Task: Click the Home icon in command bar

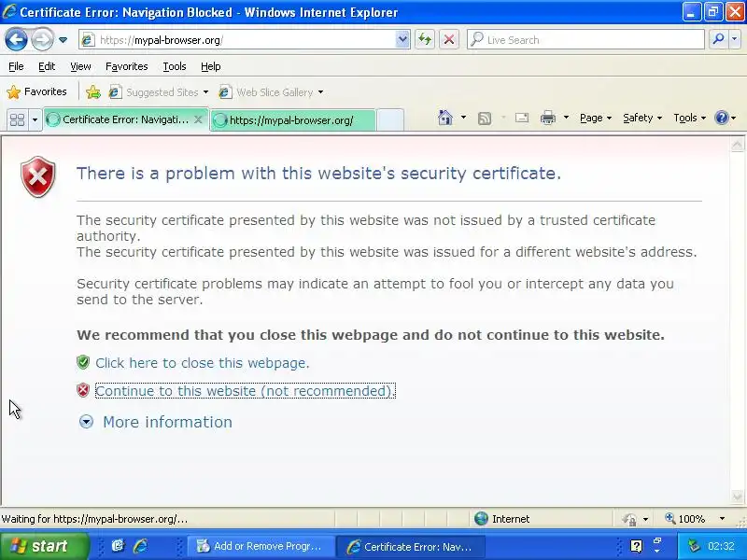Action: click(445, 118)
